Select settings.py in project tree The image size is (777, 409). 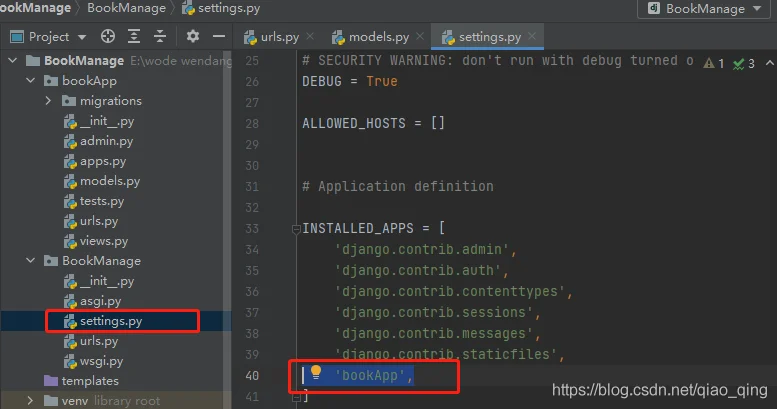pos(103,321)
